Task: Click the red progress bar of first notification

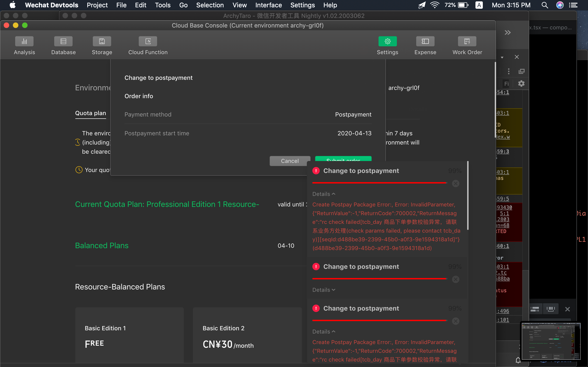Action: [x=379, y=183]
